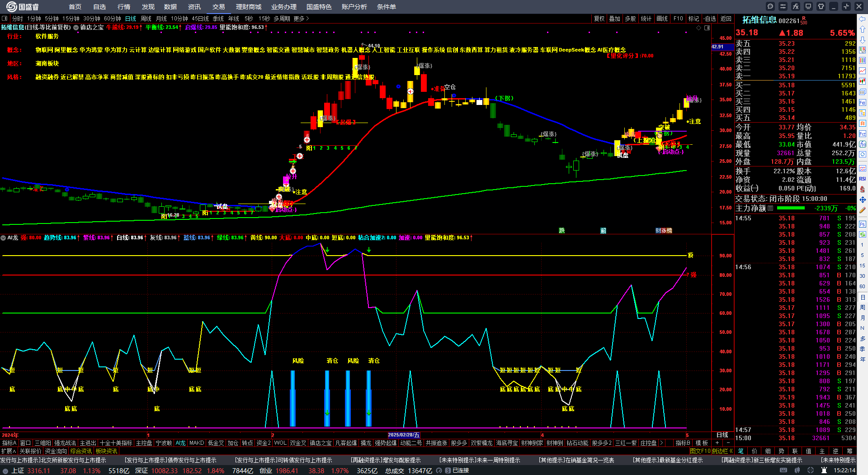This screenshot has width=868, height=475.
Task: Toggle the 侧边栏 sidebar visibility
Action: (722, 451)
